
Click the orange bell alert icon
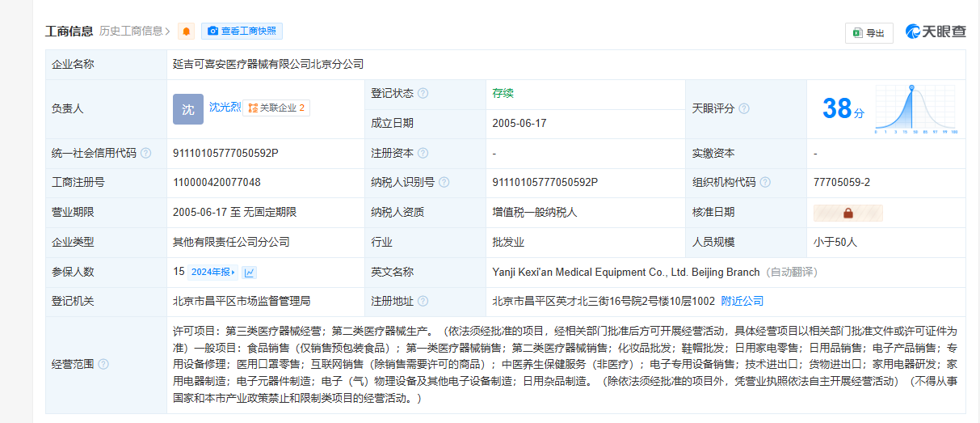coord(187,32)
